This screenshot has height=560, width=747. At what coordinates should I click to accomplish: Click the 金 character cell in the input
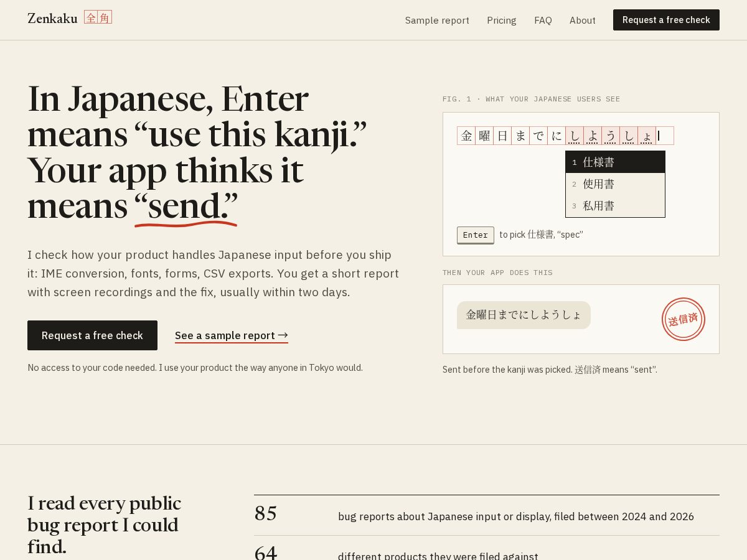(x=466, y=136)
